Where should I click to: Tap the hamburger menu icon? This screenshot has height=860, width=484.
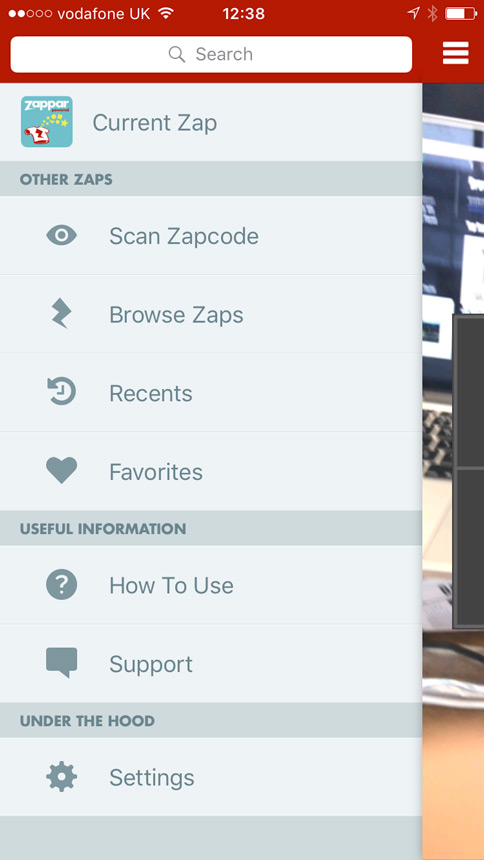click(x=455, y=53)
